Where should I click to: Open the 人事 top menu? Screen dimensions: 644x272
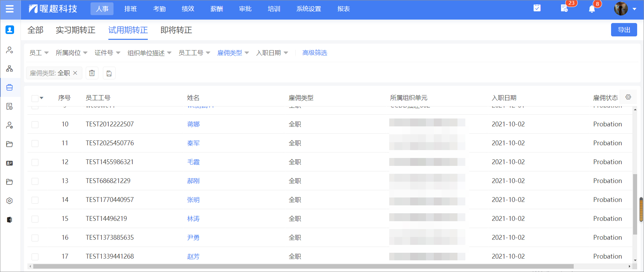coord(102,9)
